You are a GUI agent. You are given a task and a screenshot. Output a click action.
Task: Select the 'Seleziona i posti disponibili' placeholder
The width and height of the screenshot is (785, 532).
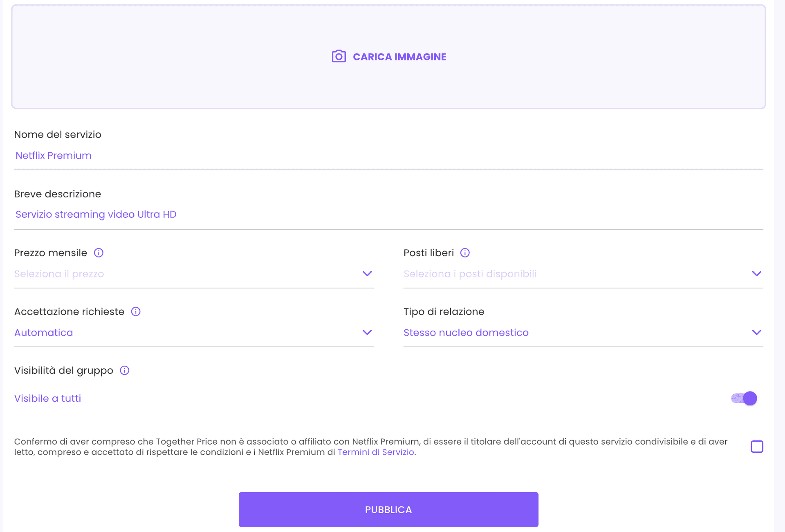[x=470, y=274]
